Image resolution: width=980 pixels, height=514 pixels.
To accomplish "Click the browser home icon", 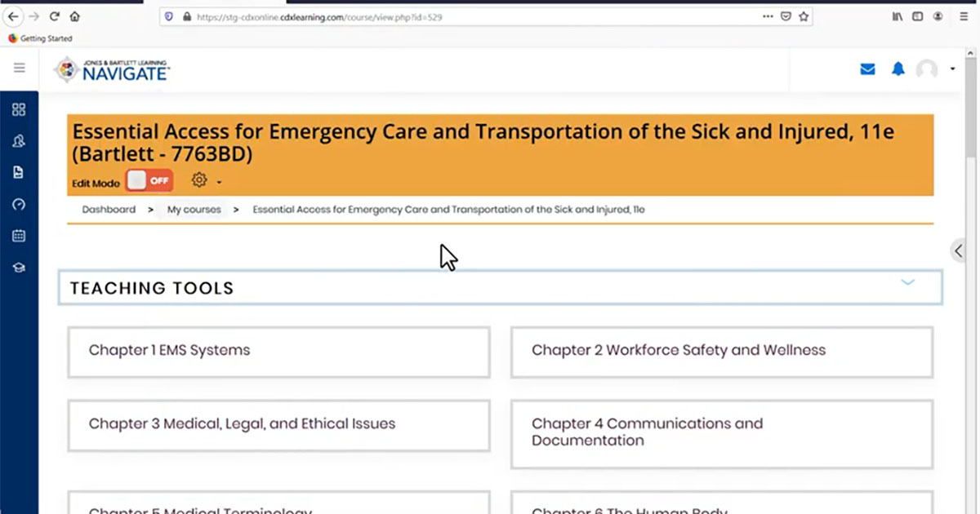I will (75, 16).
